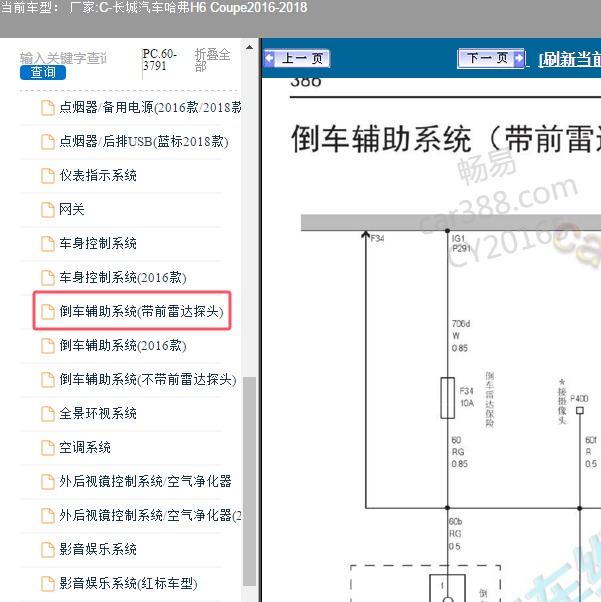
Task: Open 全景环视系统 document
Action: [x=98, y=413]
